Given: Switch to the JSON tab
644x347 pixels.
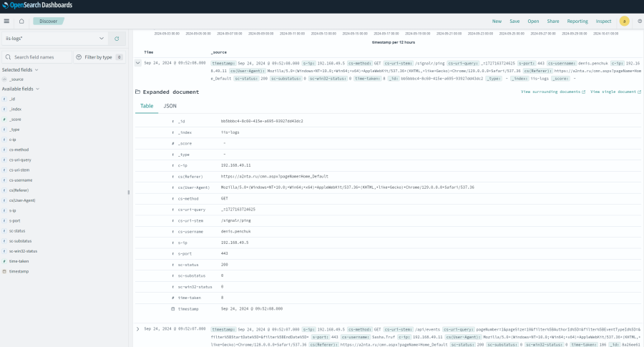Looking at the screenshot, I should coord(170,106).
